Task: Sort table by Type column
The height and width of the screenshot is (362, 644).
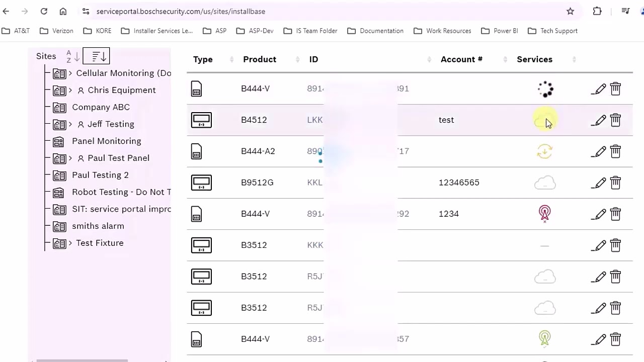Action: [x=232, y=59]
